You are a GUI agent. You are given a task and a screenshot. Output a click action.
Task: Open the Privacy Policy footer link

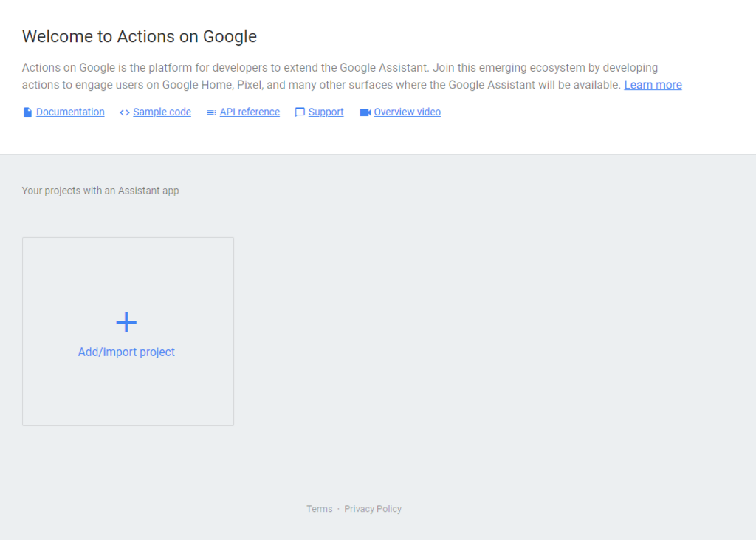click(373, 509)
